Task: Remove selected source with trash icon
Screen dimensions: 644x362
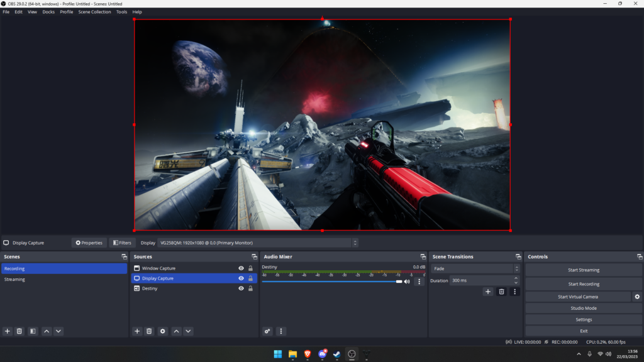Action: pyautogui.click(x=149, y=331)
